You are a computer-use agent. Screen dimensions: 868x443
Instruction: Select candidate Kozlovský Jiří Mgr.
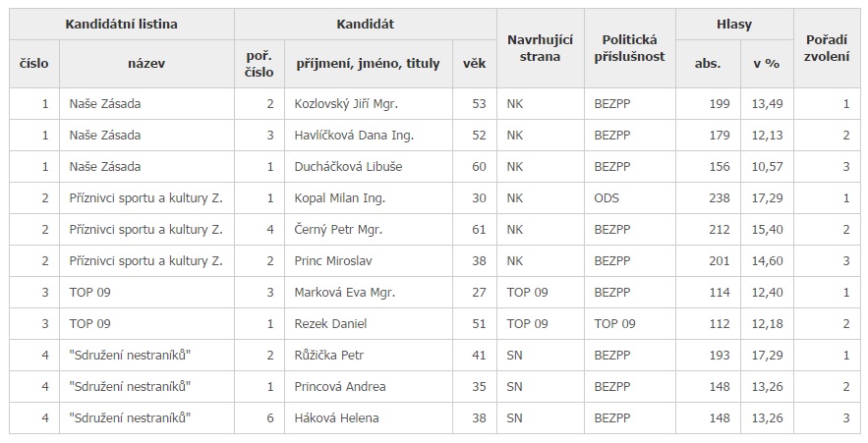346,104
